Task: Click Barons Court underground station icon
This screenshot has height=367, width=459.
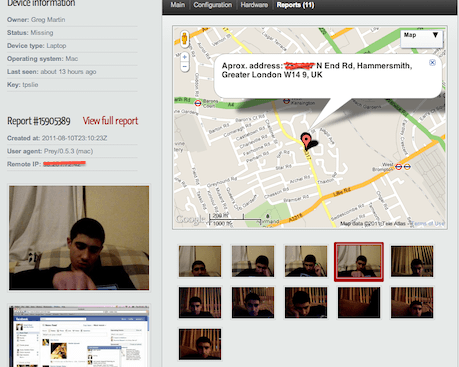Action: point(198,103)
